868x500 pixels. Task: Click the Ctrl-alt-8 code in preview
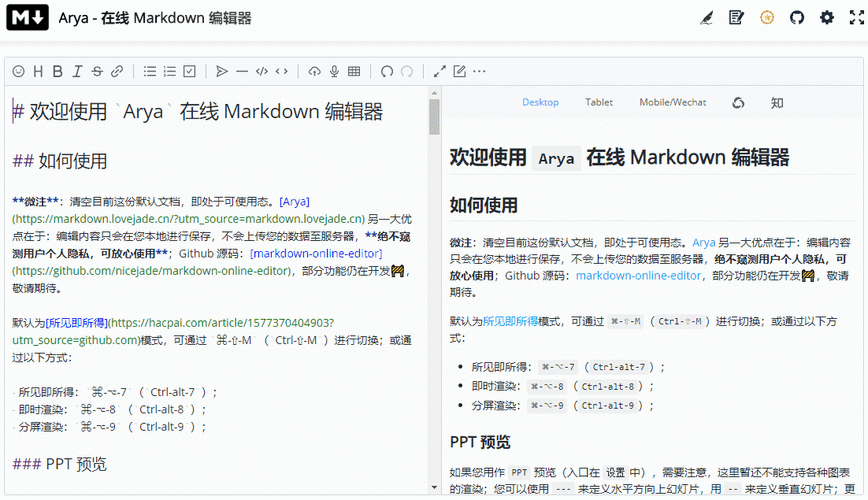pyautogui.click(x=607, y=386)
